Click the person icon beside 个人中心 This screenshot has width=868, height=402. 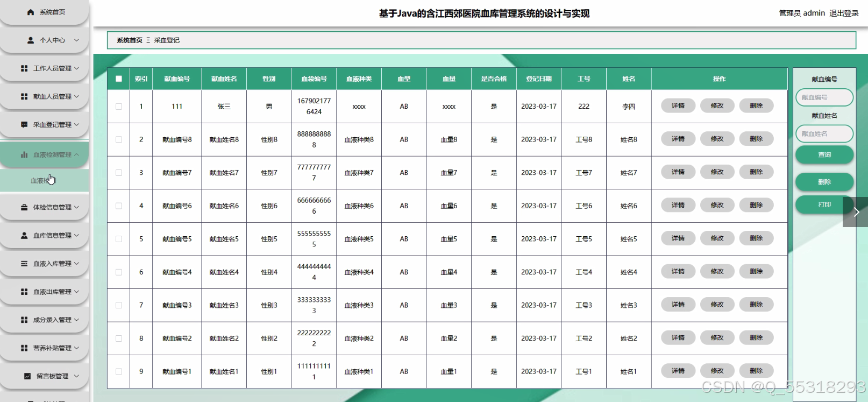click(x=31, y=40)
